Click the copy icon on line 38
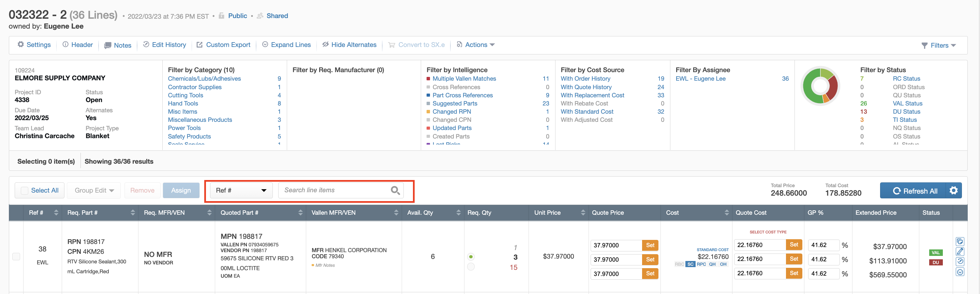The width and height of the screenshot is (980, 294). 960,242
